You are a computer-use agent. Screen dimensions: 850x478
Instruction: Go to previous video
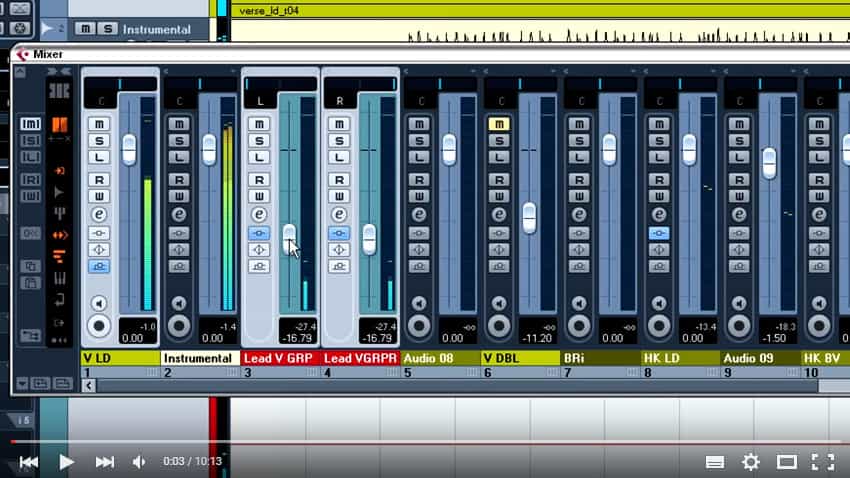pyautogui.click(x=28, y=462)
